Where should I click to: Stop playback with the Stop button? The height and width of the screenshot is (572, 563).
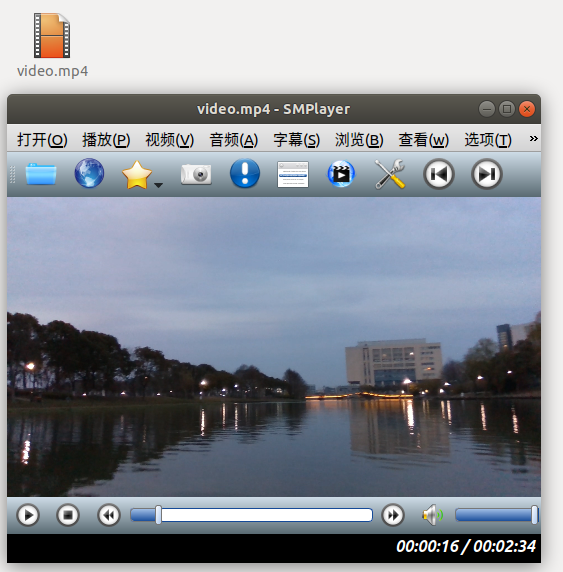tap(68, 515)
